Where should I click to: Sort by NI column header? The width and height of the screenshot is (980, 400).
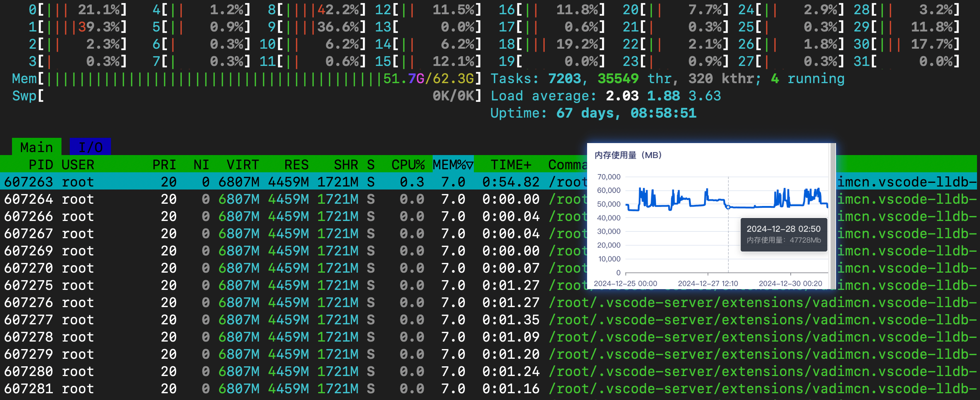(201, 165)
